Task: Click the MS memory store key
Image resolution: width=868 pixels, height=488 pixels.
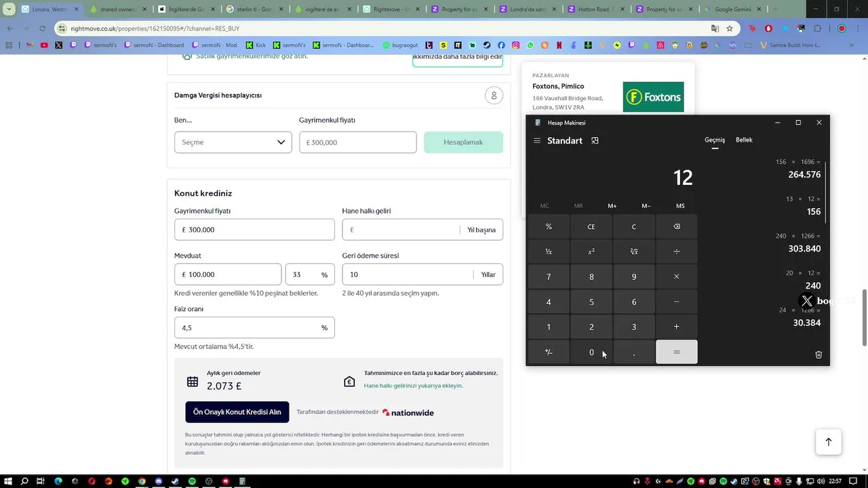Action: [680, 206]
